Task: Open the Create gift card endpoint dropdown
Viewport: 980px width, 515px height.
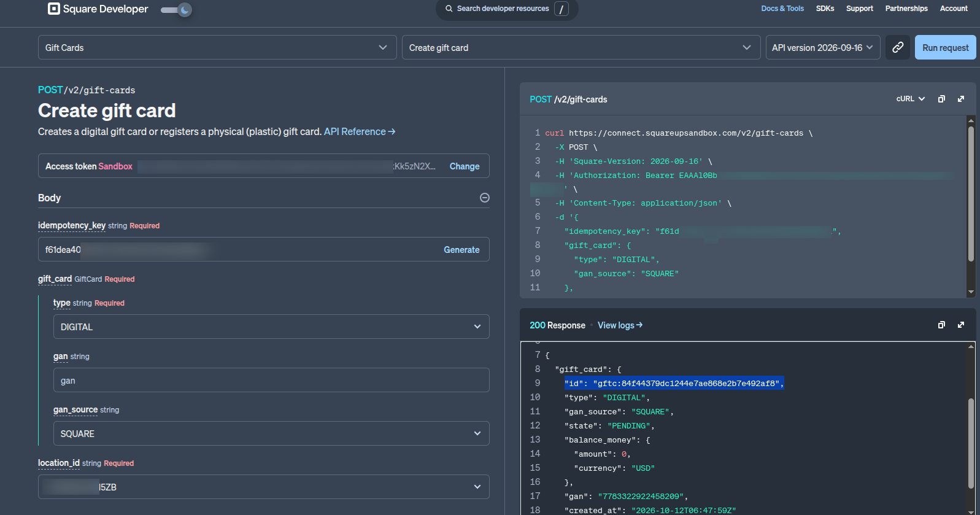Action: click(x=581, y=47)
